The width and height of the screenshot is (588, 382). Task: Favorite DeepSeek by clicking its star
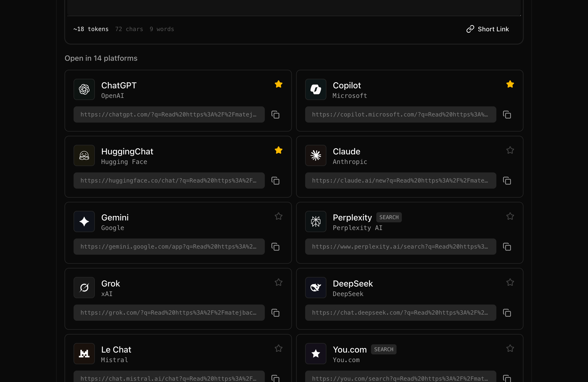pos(510,282)
